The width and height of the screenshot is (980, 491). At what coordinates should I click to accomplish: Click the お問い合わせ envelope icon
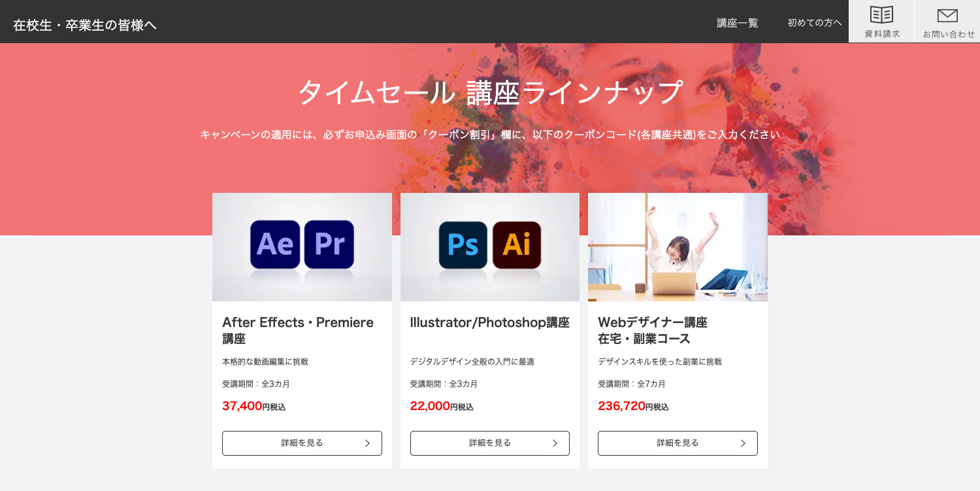pyautogui.click(x=947, y=16)
